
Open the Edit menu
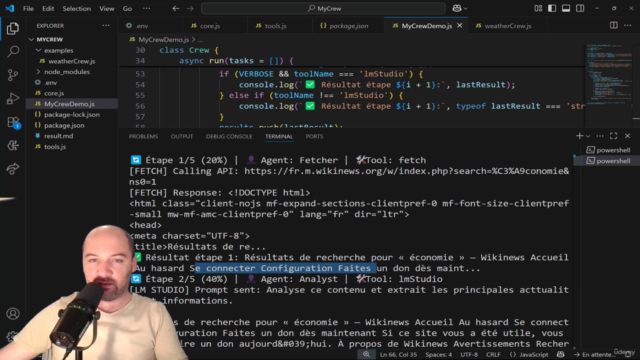pos(48,8)
